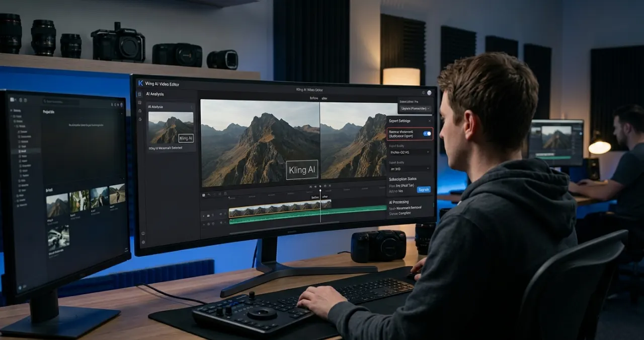Click the Kling AI watermark box in preview
The image size is (644, 340).
click(302, 170)
